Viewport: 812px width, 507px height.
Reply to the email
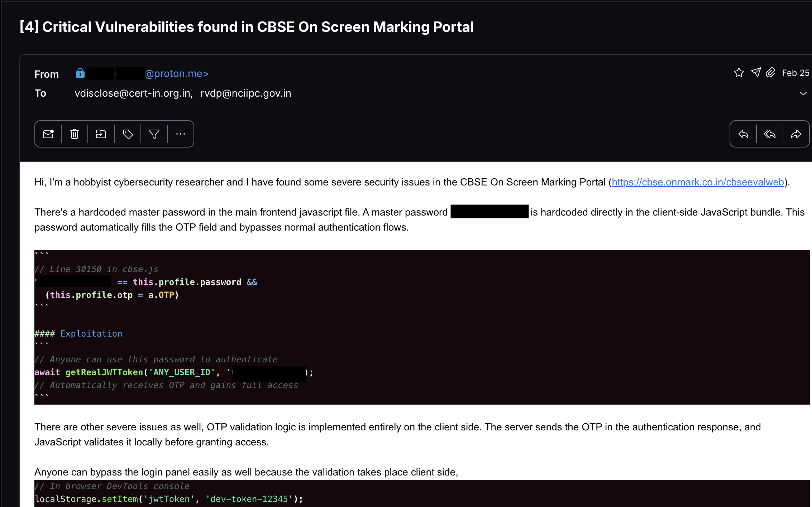pos(743,134)
